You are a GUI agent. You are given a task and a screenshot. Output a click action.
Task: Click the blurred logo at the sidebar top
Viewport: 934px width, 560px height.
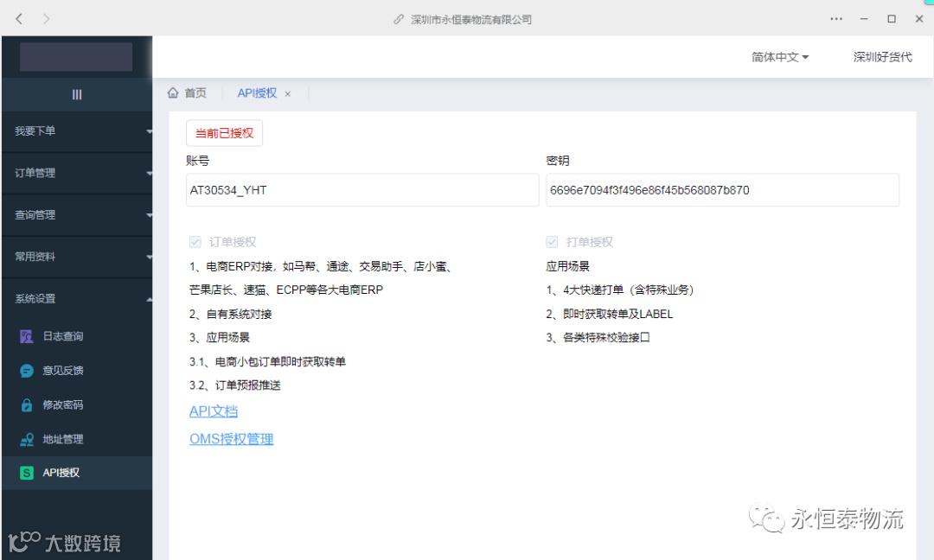(76, 56)
